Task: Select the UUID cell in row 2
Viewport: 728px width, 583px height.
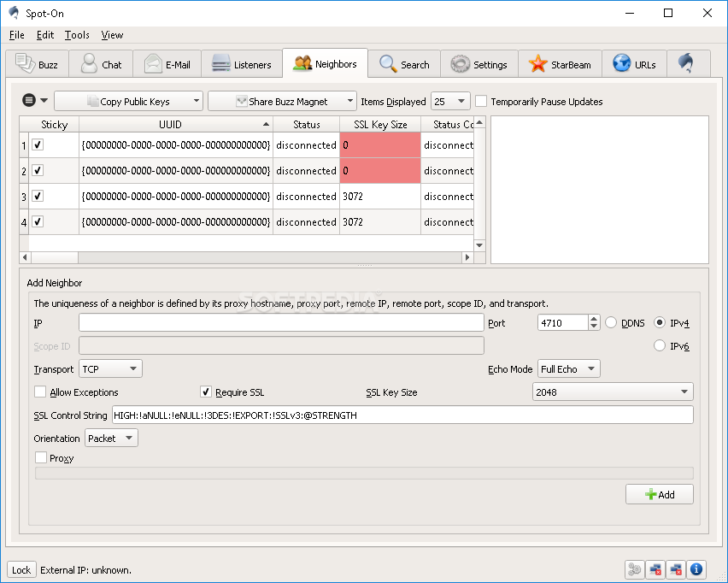Action: pos(175,170)
